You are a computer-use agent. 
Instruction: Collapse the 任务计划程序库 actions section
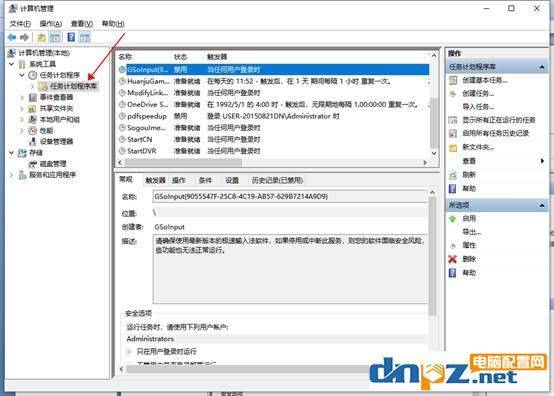tap(542, 67)
